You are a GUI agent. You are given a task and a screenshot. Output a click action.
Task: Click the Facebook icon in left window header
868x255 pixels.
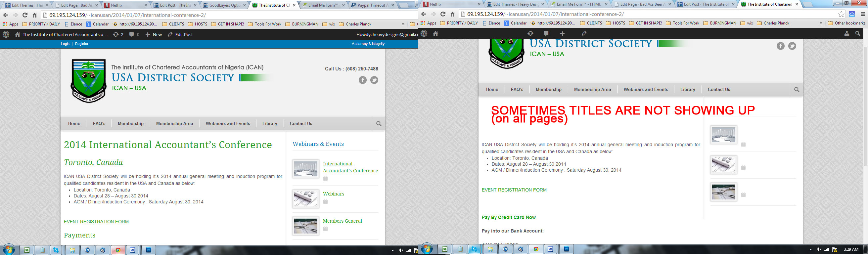362,80
